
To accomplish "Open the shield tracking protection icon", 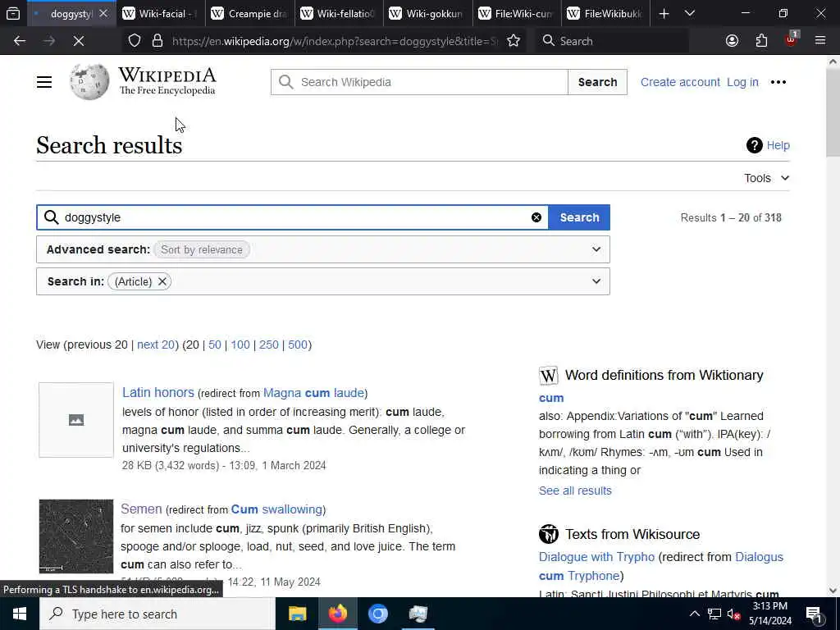I will click(x=135, y=41).
